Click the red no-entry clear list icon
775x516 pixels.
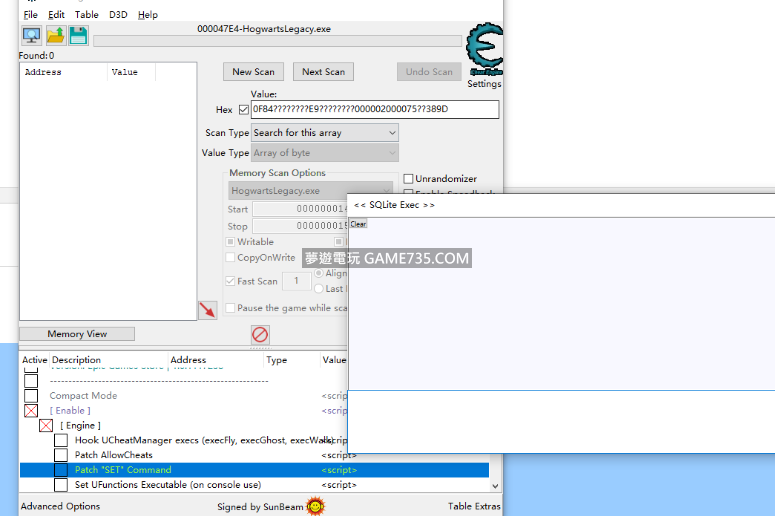[260, 335]
